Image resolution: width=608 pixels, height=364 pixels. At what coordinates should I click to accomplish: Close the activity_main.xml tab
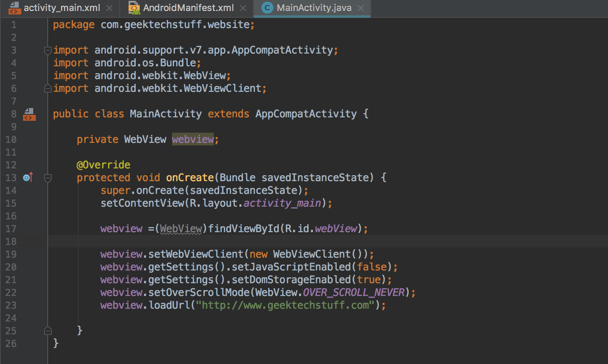(x=109, y=8)
